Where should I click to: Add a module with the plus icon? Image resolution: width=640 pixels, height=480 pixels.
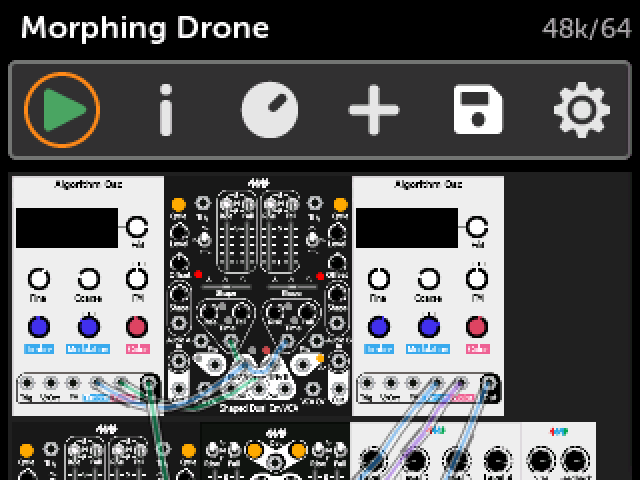tap(373, 110)
